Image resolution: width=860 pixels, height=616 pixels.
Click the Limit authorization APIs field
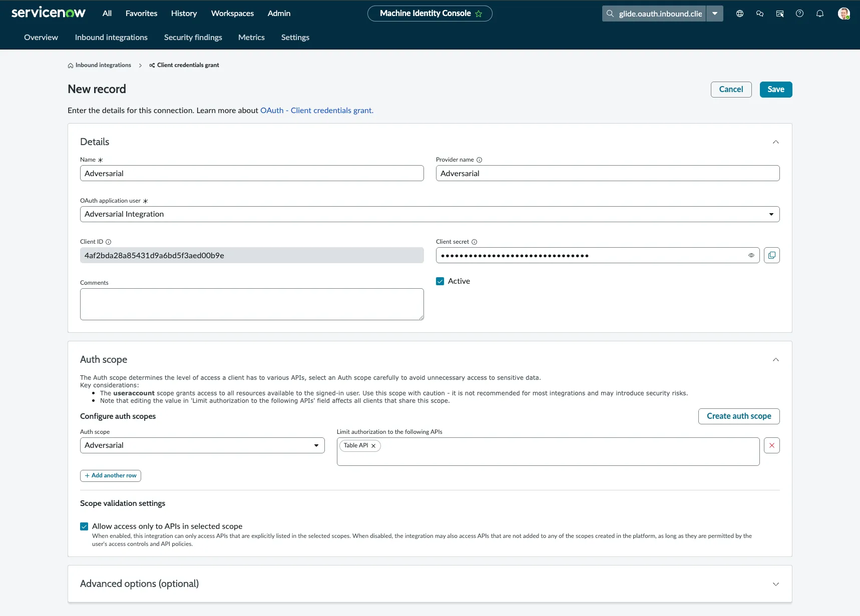tap(548, 452)
